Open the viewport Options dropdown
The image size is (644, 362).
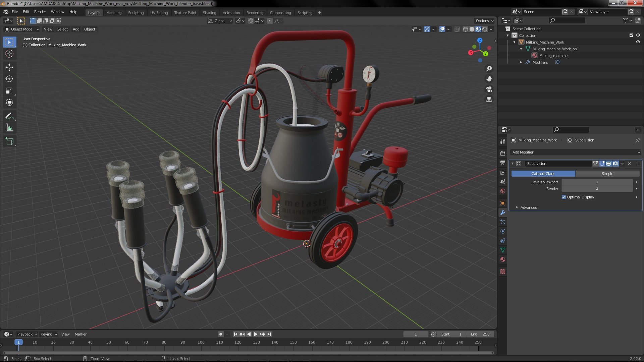point(484,21)
